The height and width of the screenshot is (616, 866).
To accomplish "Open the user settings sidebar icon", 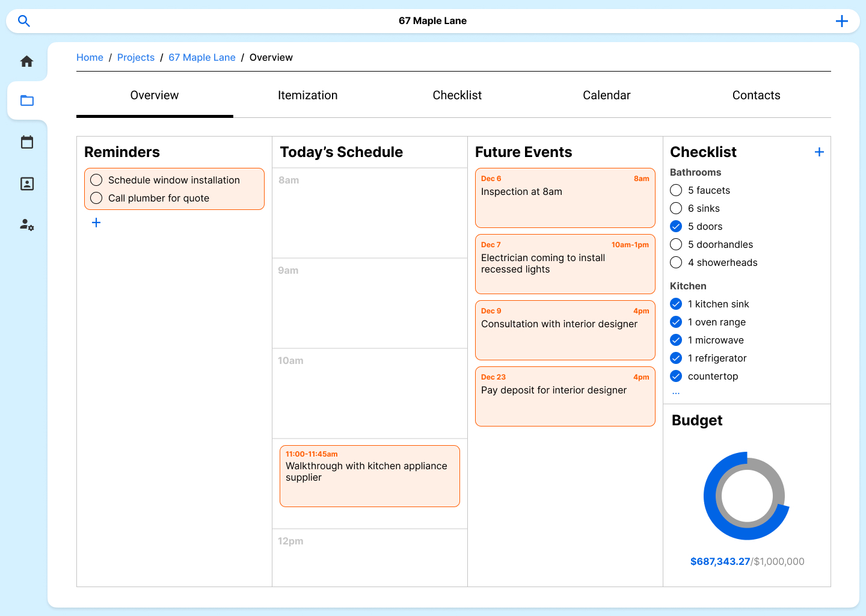I will 27,225.
